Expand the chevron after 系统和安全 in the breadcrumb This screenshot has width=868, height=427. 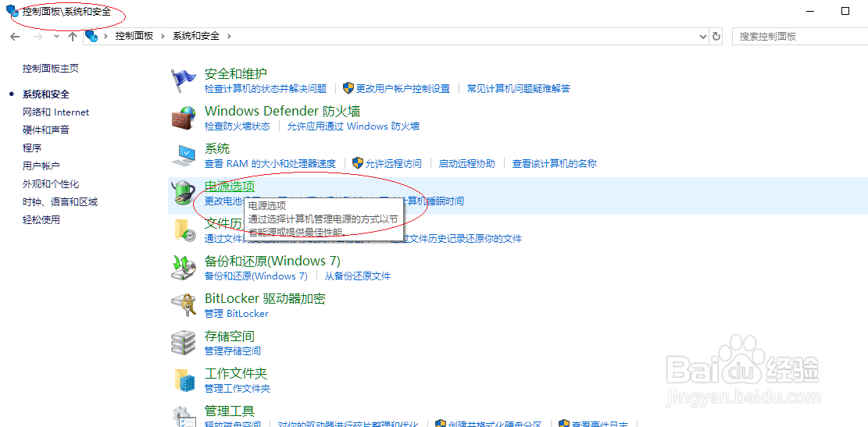pyautogui.click(x=229, y=36)
